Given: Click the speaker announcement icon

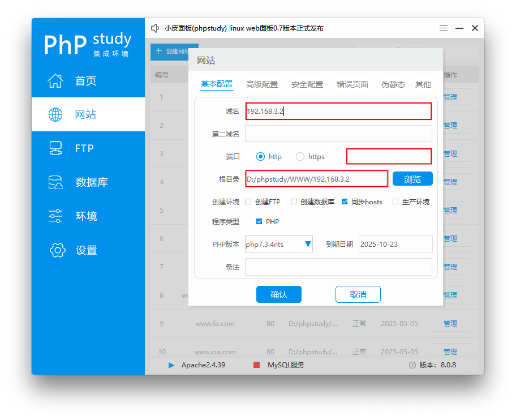Looking at the screenshot, I should coord(155,28).
